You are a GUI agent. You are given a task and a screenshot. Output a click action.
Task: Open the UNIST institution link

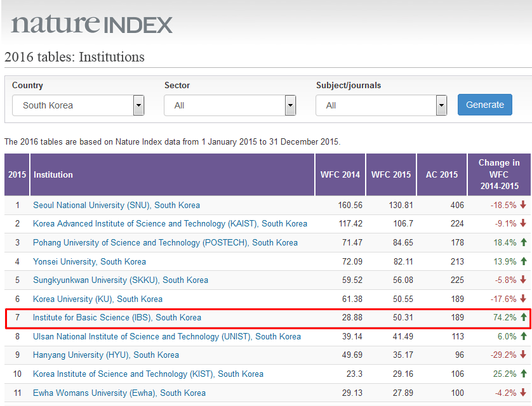pos(167,336)
